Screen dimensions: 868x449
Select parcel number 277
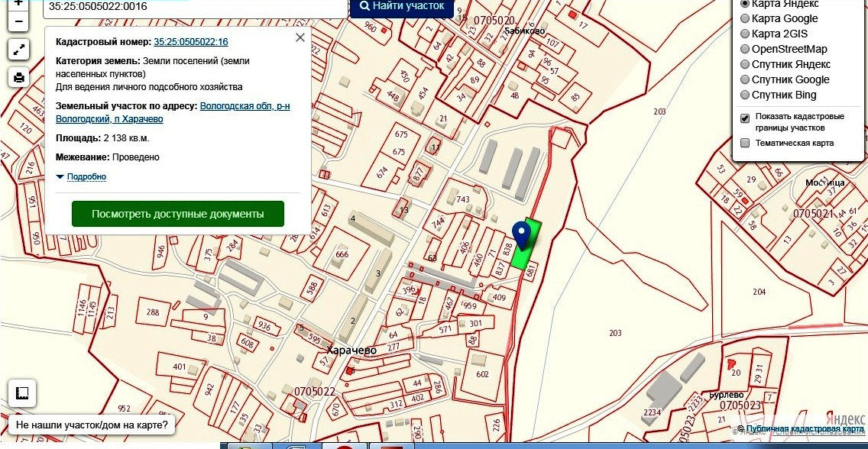click(393, 347)
